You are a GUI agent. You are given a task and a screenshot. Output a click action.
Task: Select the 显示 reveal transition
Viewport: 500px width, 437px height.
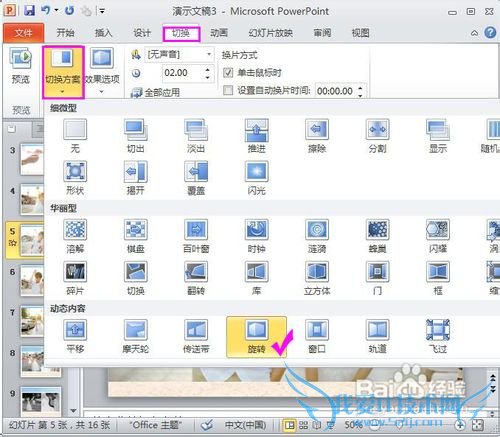(x=438, y=137)
